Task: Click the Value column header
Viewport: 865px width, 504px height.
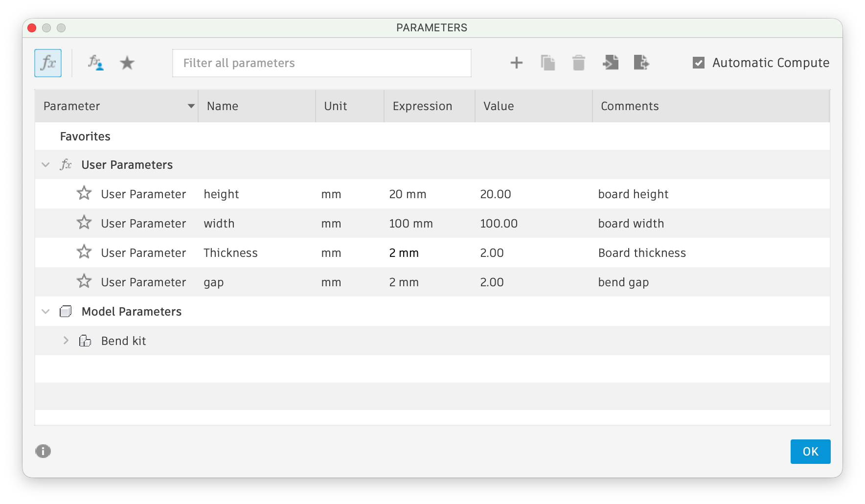Action: (534, 106)
